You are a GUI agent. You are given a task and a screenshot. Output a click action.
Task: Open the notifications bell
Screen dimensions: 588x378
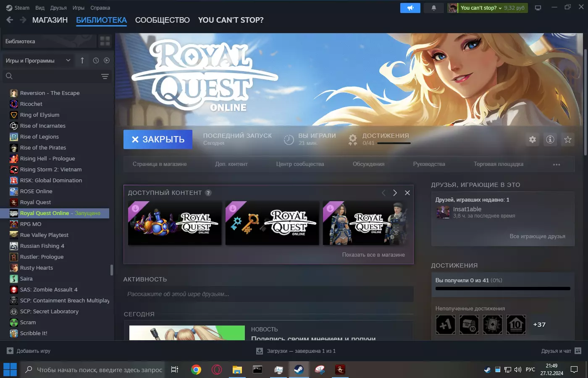click(x=434, y=8)
